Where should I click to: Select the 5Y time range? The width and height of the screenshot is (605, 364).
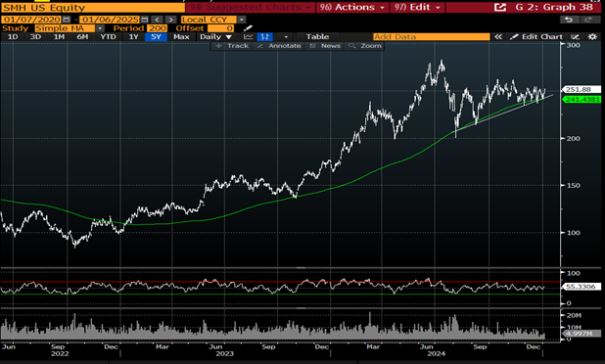pyautogui.click(x=156, y=37)
